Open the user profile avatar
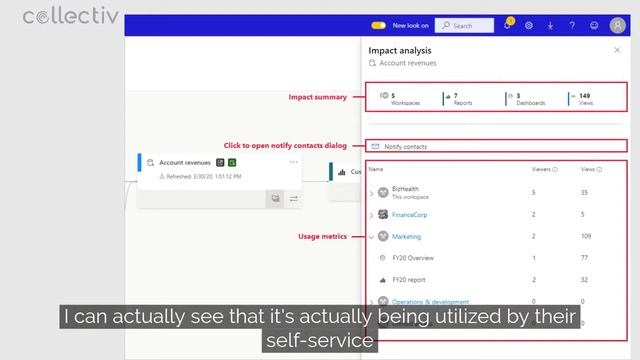 click(x=618, y=25)
